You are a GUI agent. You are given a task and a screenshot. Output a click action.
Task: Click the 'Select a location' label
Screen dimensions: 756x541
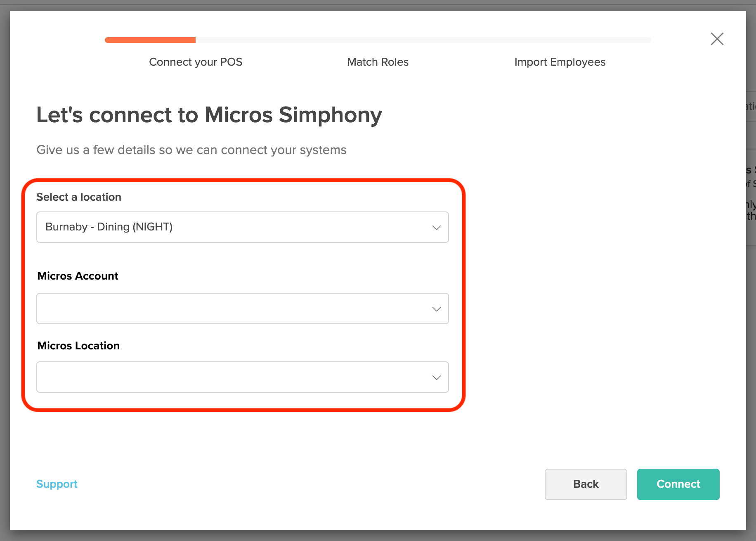click(79, 197)
